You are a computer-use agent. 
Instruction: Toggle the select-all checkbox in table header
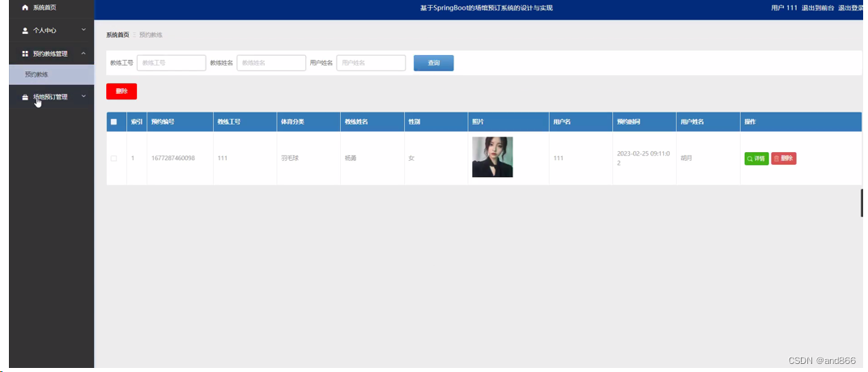114,121
